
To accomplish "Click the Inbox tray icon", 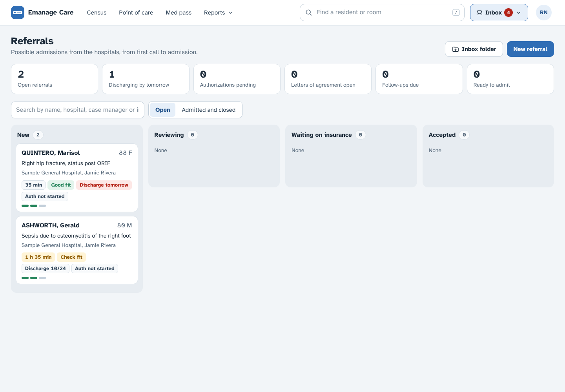I will pos(479,13).
